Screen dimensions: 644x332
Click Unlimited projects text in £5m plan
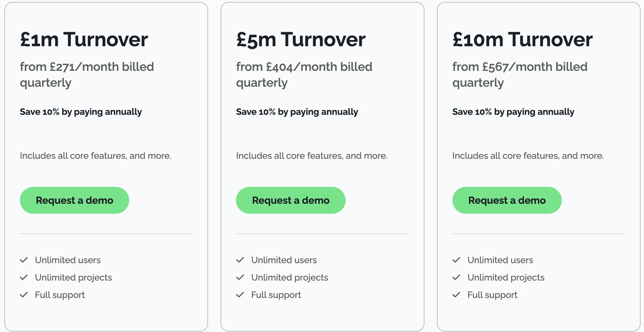click(289, 278)
